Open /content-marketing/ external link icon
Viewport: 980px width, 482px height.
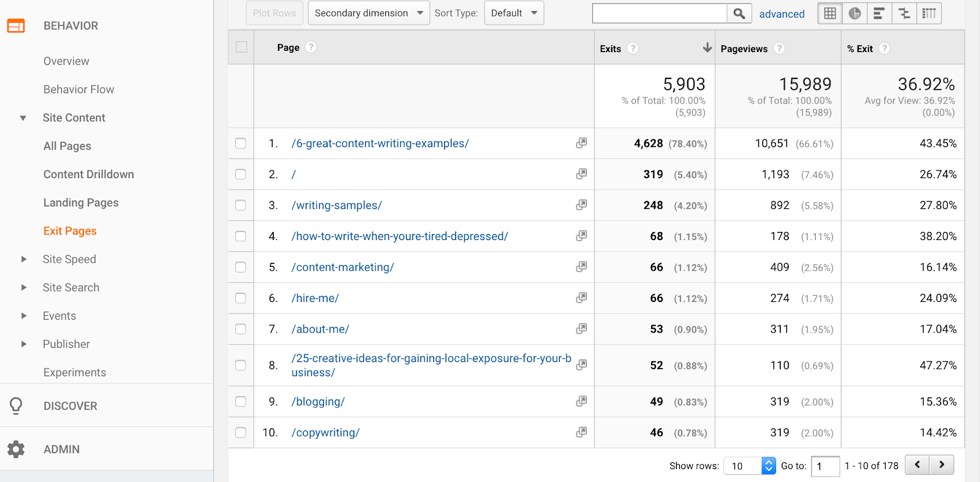tap(581, 266)
